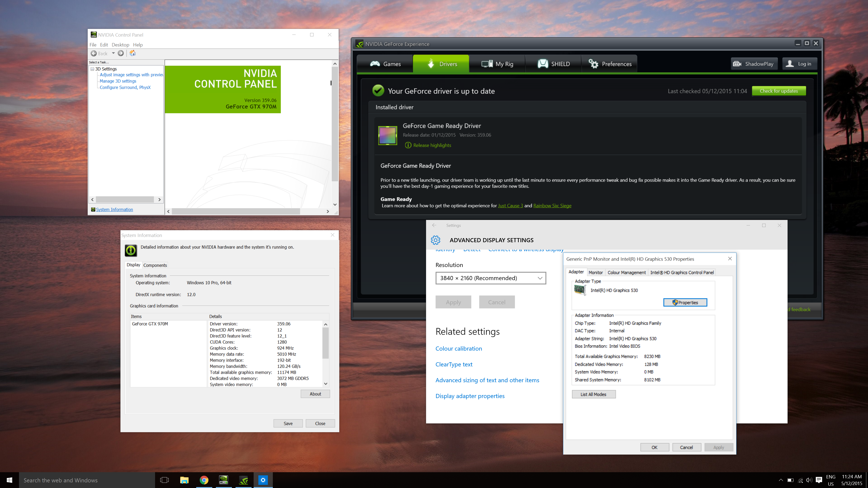Switch to Drivers tab in GeForce Experience

441,64
